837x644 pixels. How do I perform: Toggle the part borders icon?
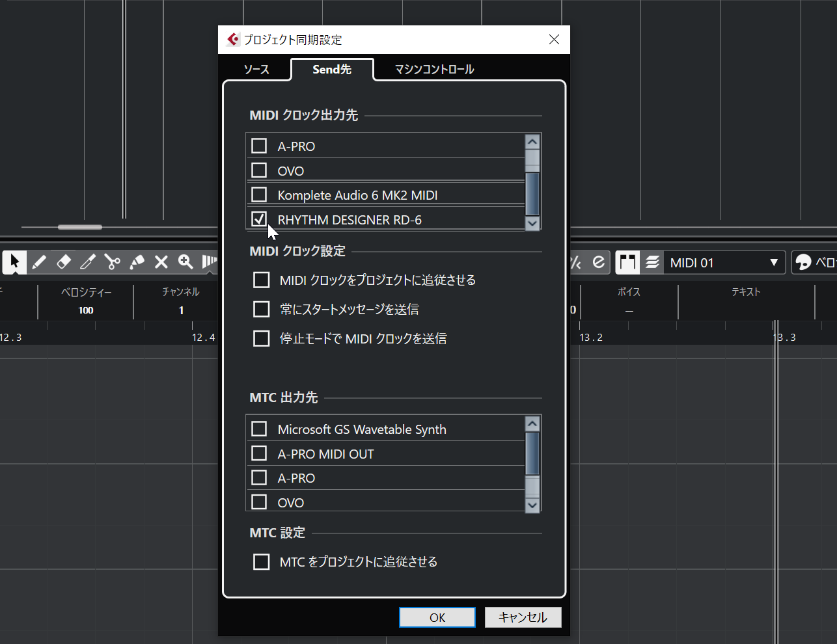tap(627, 262)
